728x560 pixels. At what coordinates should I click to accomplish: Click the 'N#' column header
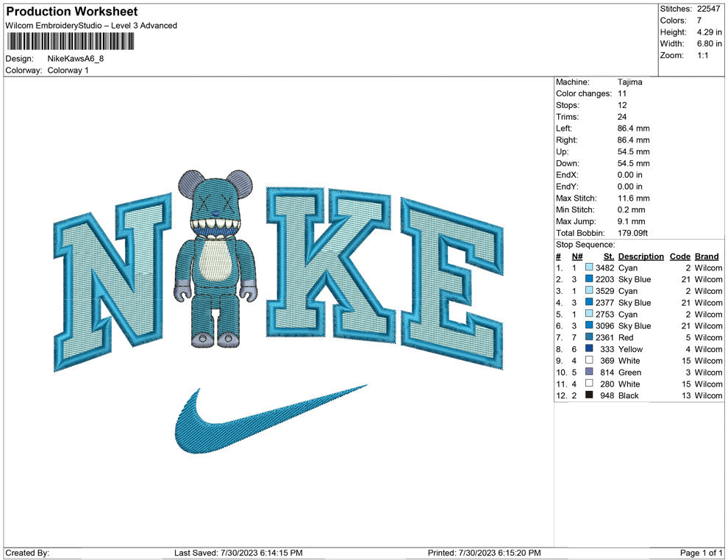click(577, 256)
